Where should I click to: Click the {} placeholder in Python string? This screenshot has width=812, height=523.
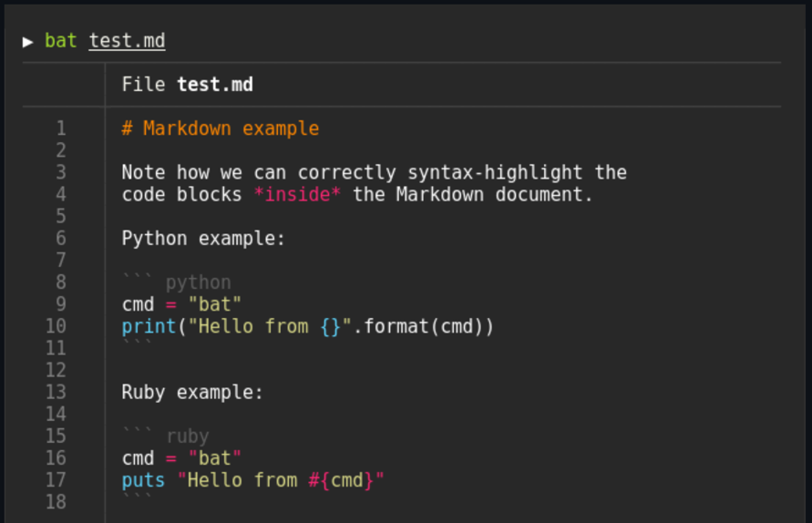tap(331, 327)
